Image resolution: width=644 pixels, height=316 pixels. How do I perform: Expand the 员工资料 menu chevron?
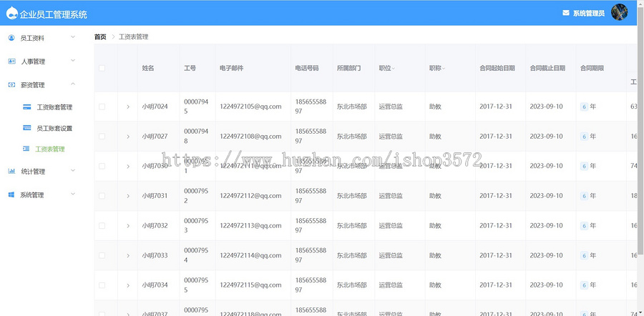(73, 37)
